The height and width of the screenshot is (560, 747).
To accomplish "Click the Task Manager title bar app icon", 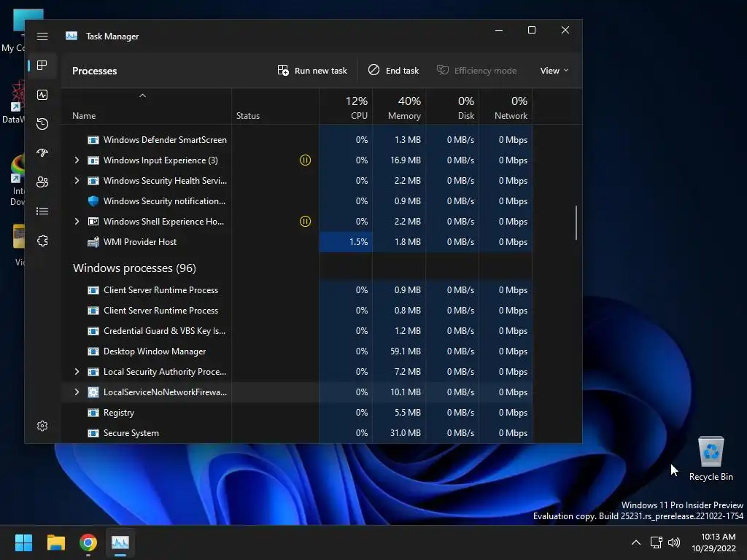I will click(71, 36).
